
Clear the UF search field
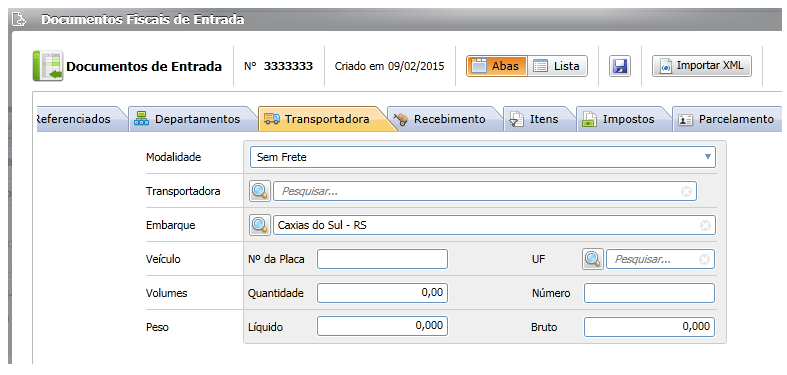[x=704, y=260]
